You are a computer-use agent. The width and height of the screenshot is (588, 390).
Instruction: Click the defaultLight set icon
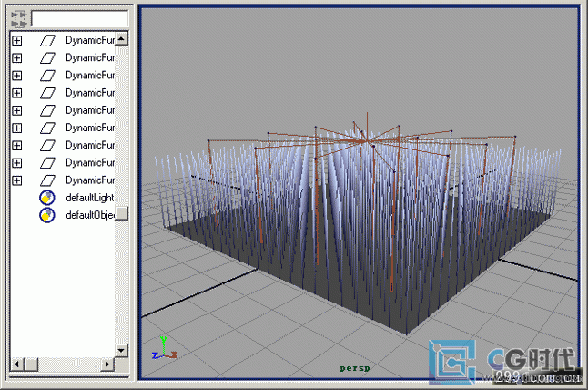47,198
